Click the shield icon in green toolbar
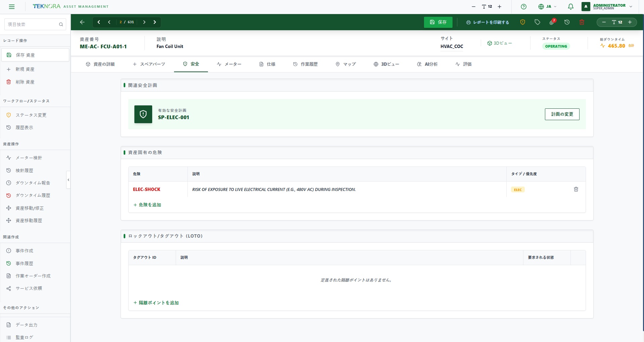This screenshot has height=342, width=644. click(522, 22)
